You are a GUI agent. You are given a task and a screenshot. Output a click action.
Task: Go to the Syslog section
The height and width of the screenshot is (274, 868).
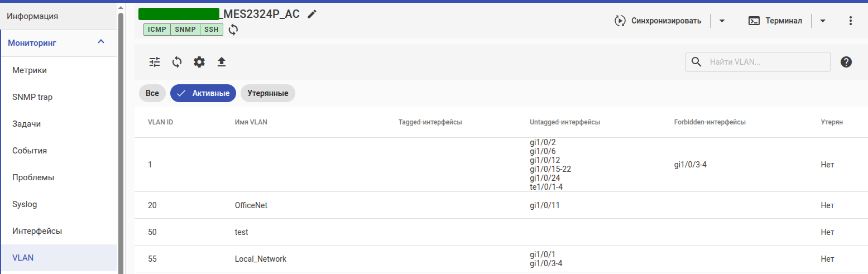coord(25,204)
